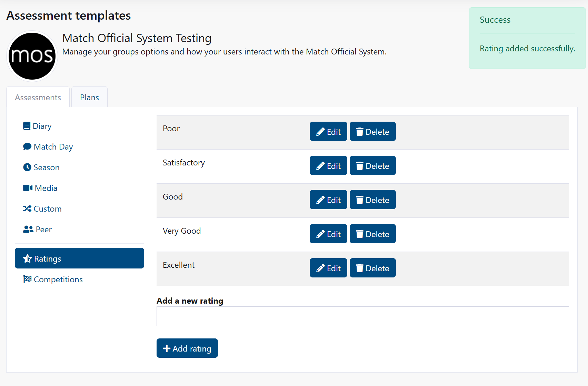Click the trash icon to delete Excellent rating
588x386 pixels.
click(360, 267)
